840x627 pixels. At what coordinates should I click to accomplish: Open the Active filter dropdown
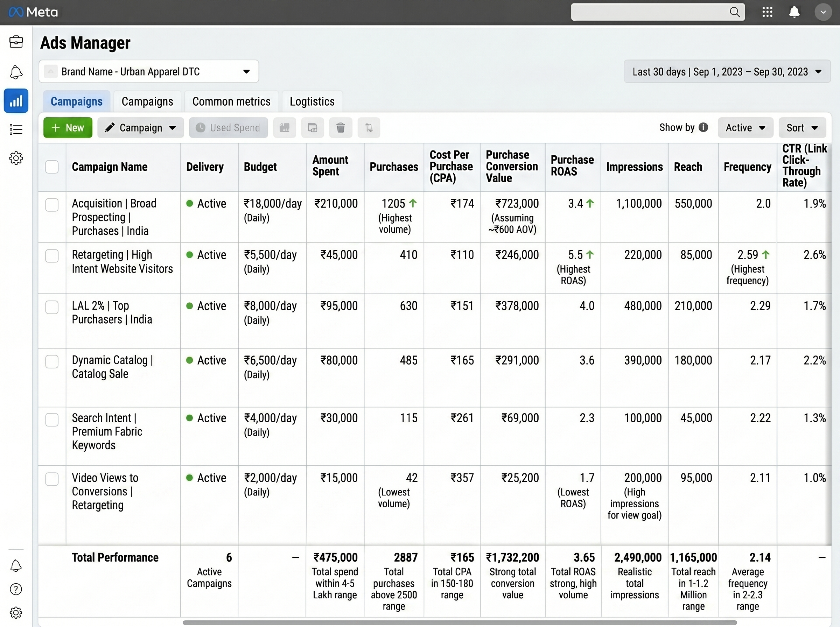[745, 128]
